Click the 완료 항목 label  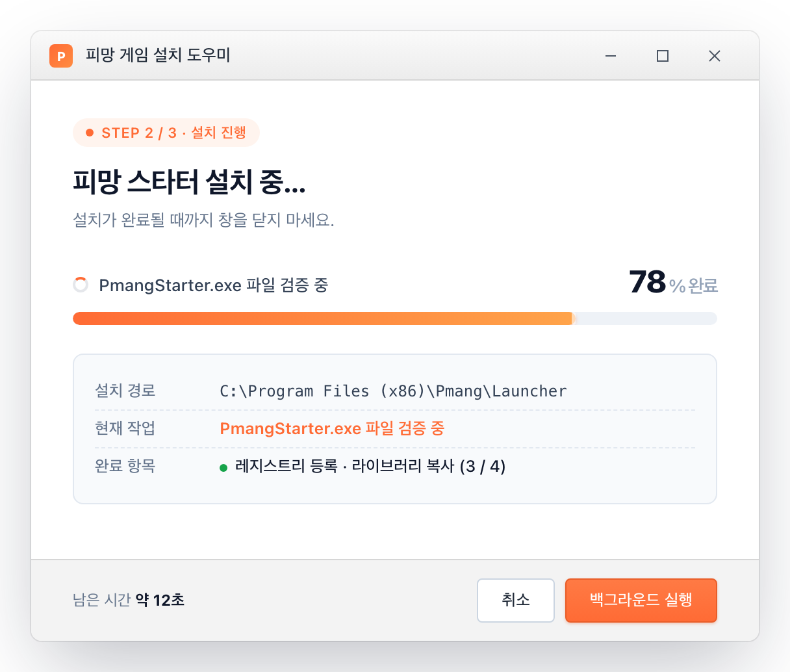(125, 466)
